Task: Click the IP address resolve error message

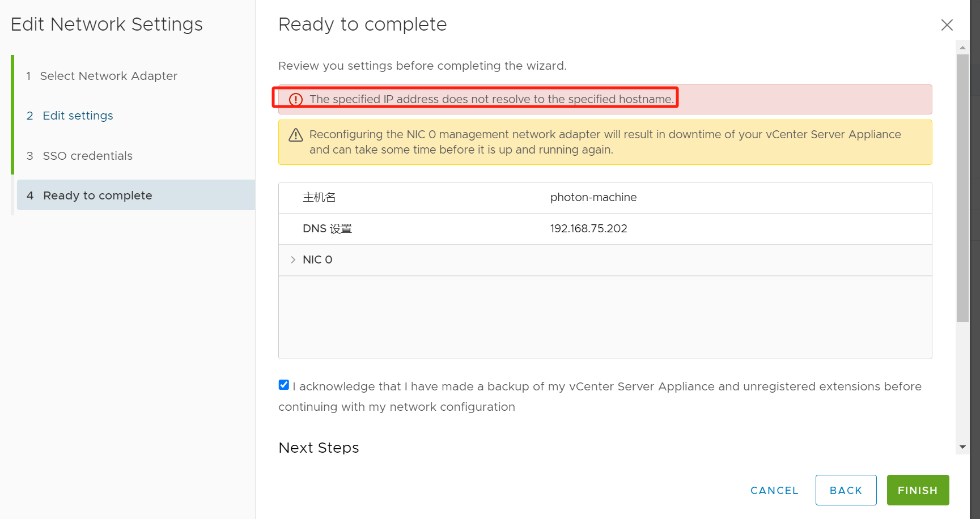Action: tap(491, 99)
